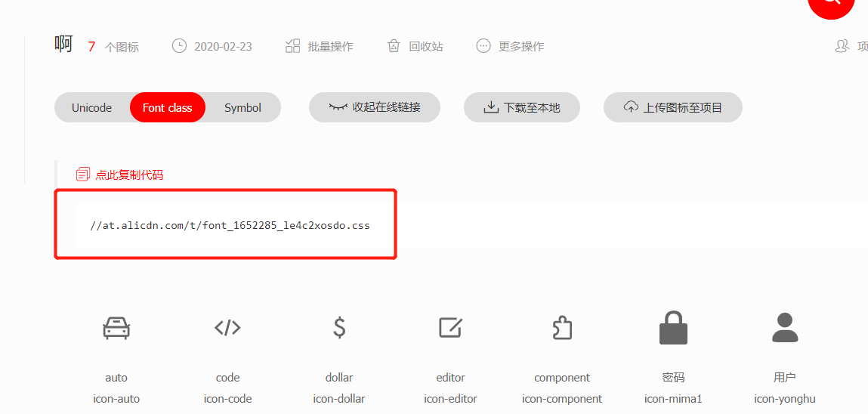Click the icon-auto class name

pyautogui.click(x=116, y=398)
